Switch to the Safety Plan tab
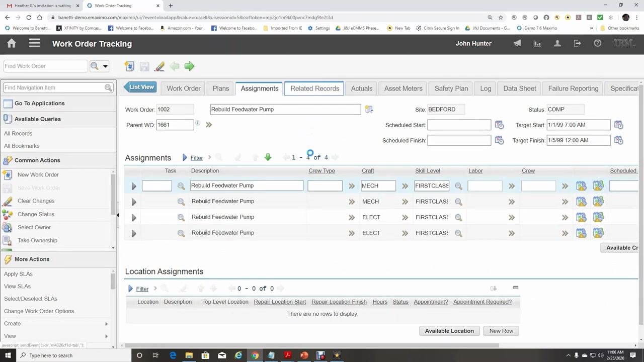Viewport: 644px width, 362px height. [451, 88]
